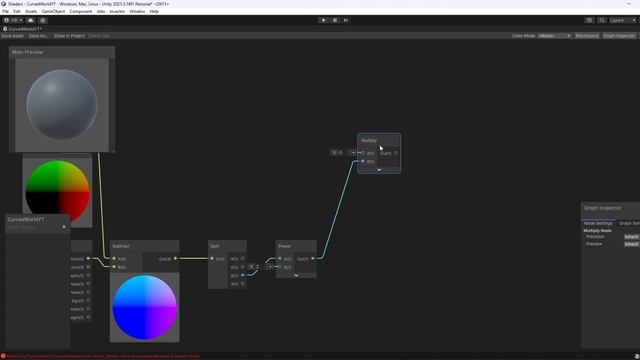This screenshot has height=360, width=640.
Task: Click Multiply node A input port
Action: coord(363,153)
